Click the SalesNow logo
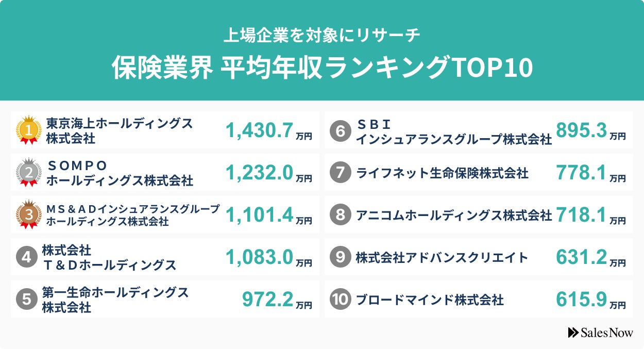The image size is (644, 349). click(600, 333)
